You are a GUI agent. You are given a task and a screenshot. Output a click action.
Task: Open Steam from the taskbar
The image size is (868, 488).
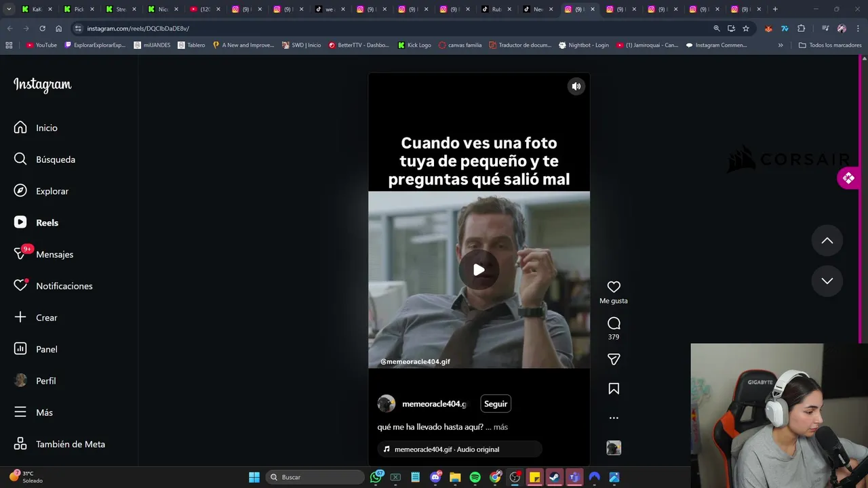[x=554, y=477]
